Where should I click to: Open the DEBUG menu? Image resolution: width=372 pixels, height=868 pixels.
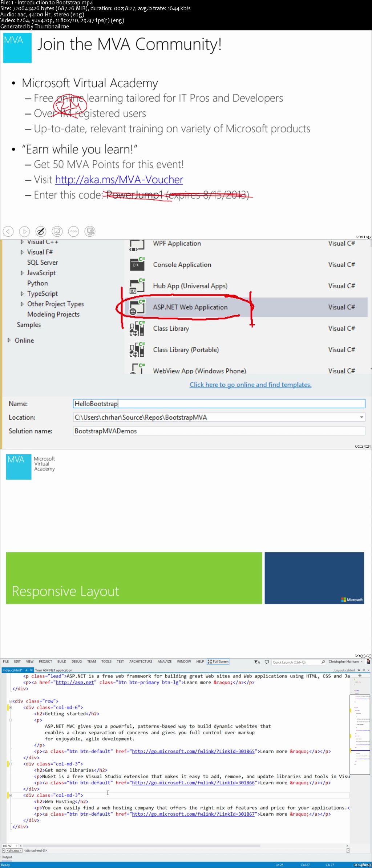77,661
